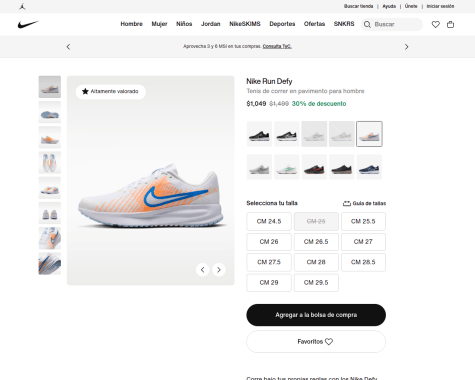Choose selected white-orange colorway swatch
Viewport: 475px width, 380px height.
click(x=369, y=134)
